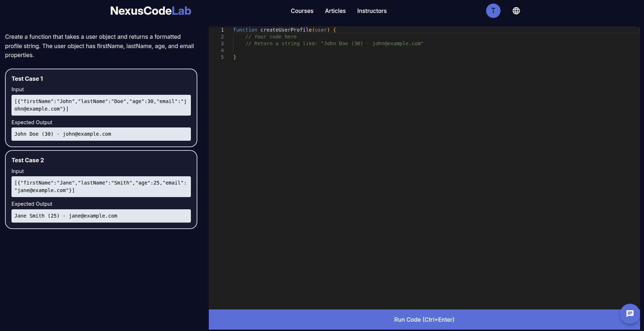Click the globe language icon
Image resolution: width=644 pixels, height=331 pixels.
516,11
